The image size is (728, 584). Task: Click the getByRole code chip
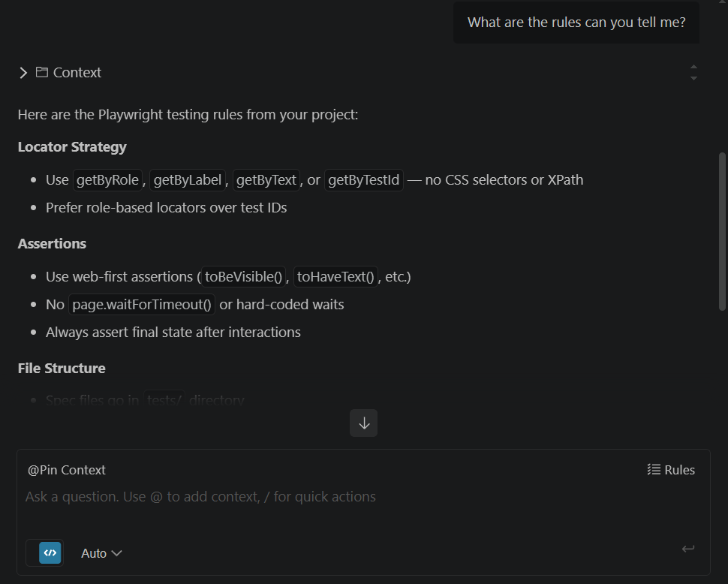[107, 180]
